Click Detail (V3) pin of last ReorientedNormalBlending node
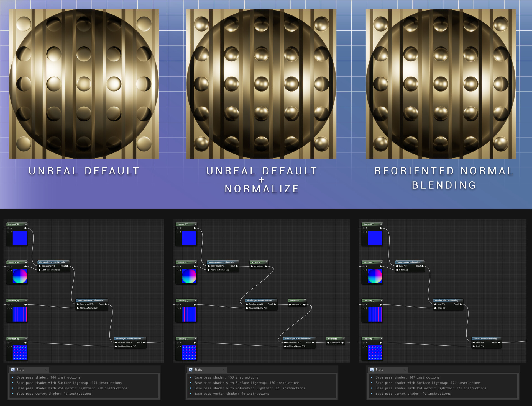532x406 pixels. (474, 346)
